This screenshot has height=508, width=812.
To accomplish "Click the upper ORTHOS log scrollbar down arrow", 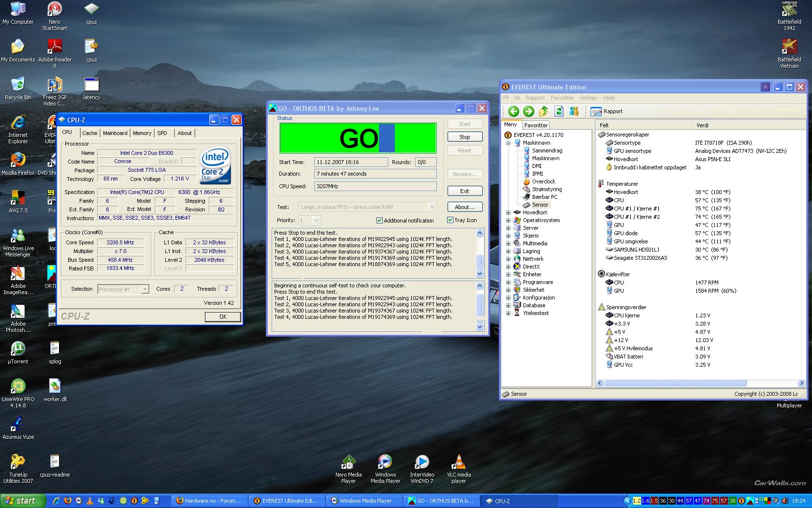I will (x=479, y=274).
